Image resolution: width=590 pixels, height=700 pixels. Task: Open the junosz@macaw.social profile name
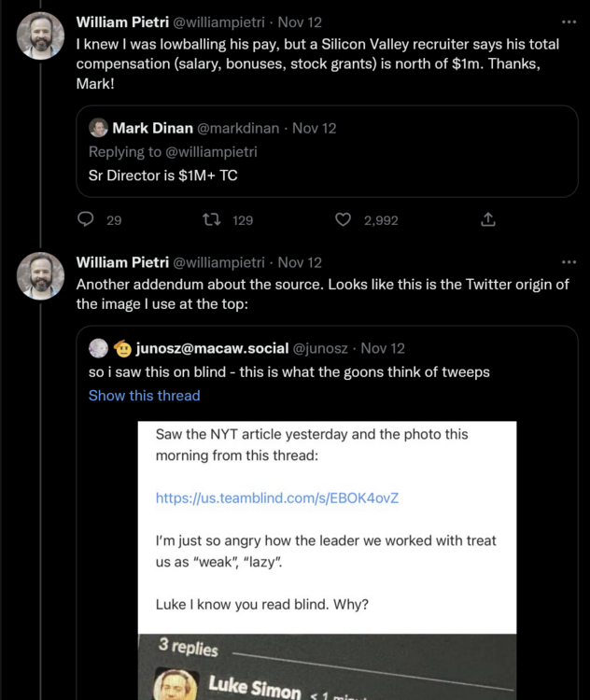pyautogui.click(x=212, y=348)
